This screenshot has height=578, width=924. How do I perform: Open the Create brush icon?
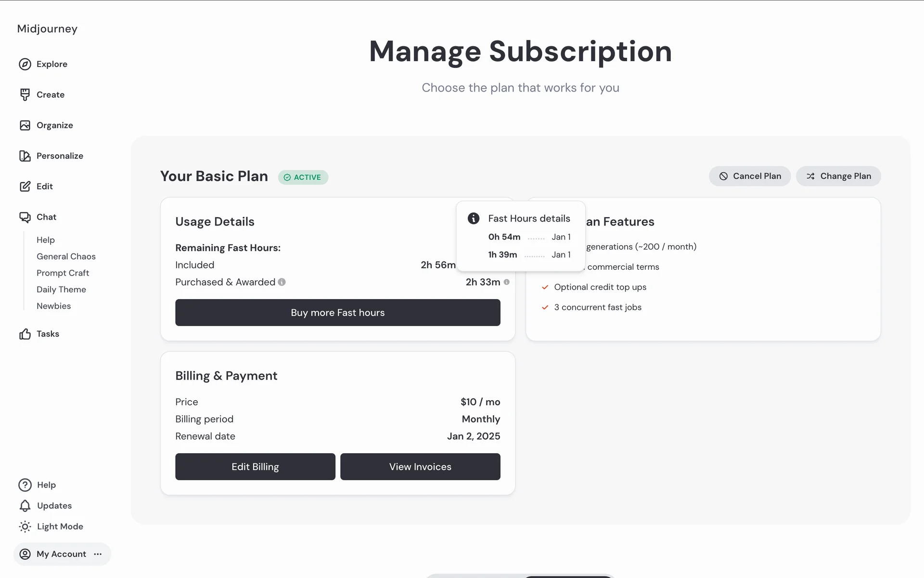click(25, 94)
